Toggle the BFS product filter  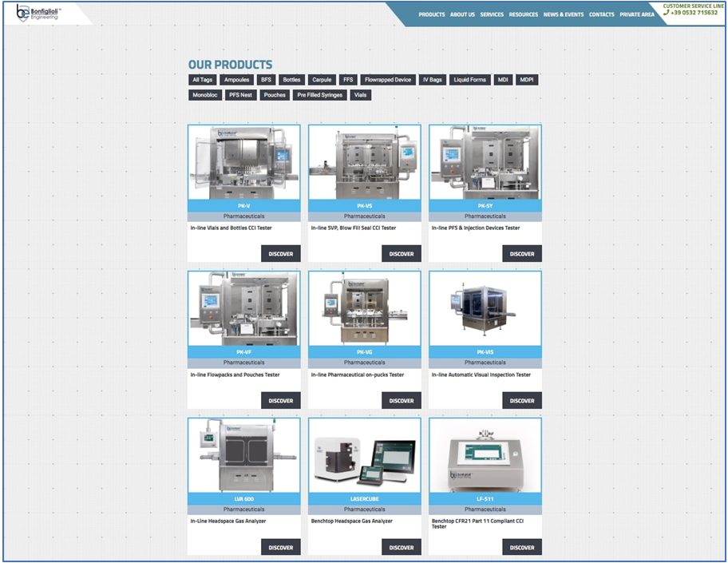266,80
